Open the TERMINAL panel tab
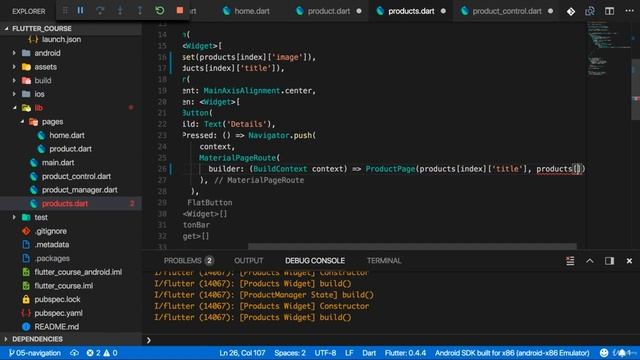This screenshot has height=360, width=640. click(x=384, y=260)
